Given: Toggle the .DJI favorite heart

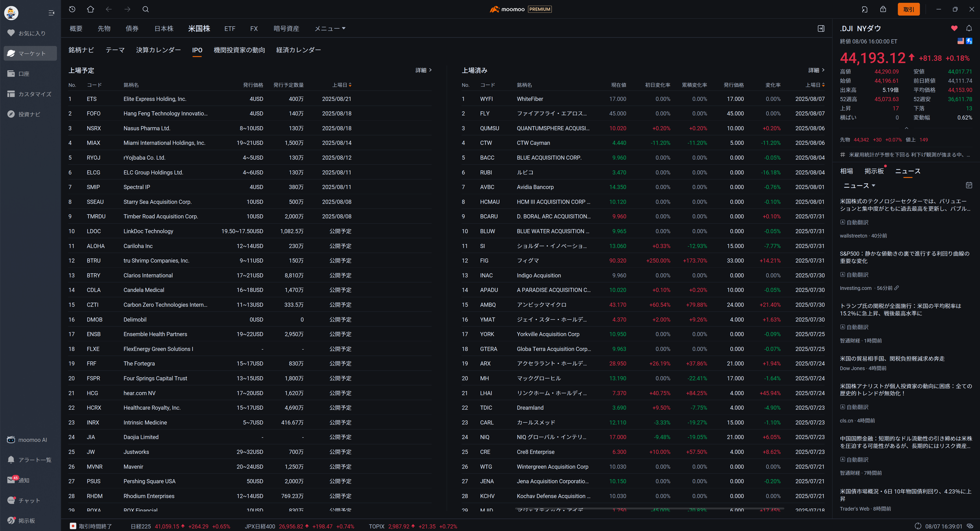Looking at the screenshot, I should tap(954, 28).
